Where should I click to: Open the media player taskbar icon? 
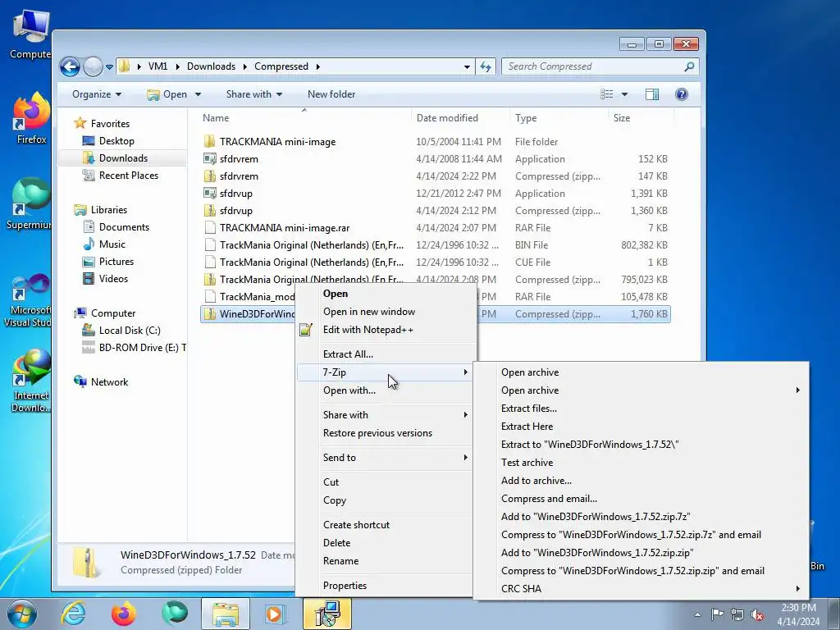[x=276, y=614]
